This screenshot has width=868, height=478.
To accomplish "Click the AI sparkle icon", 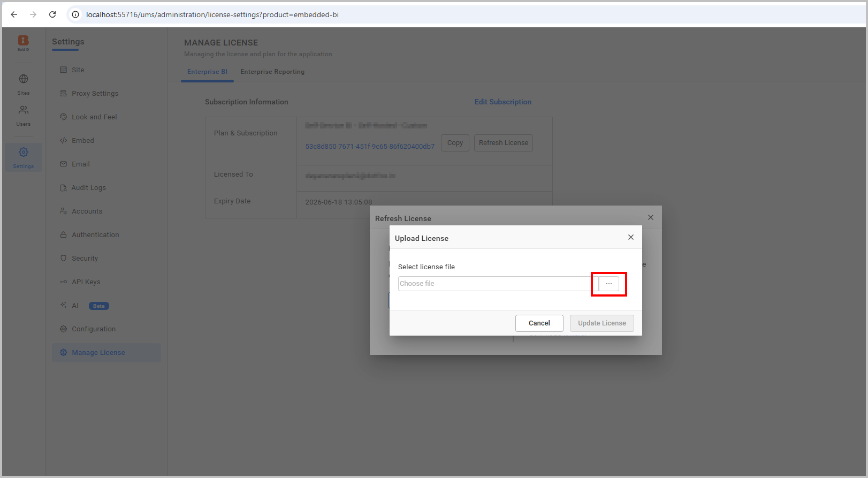I will [64, 305].
